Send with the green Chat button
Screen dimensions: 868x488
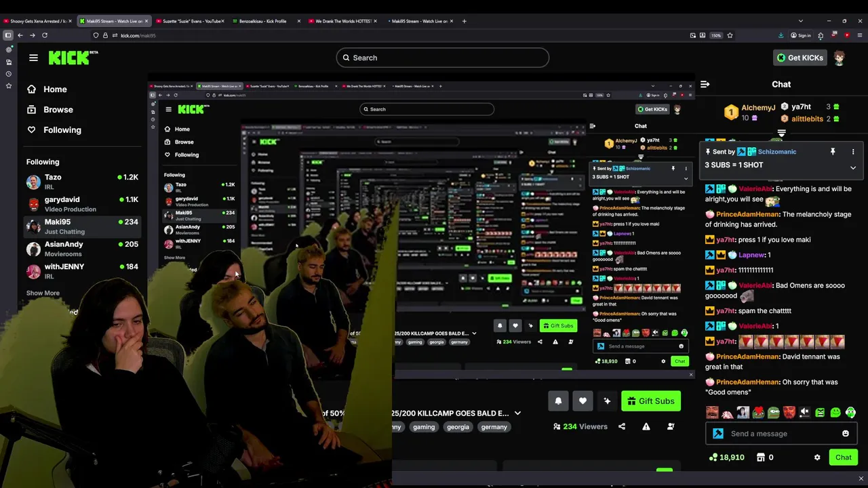pyautogui.click(x=843, y=457)
